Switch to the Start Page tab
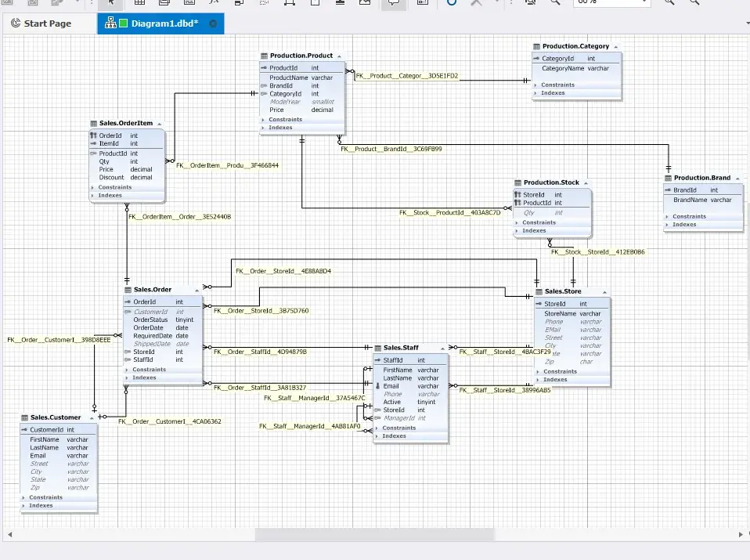750x560 pixels. pos(41,23)
